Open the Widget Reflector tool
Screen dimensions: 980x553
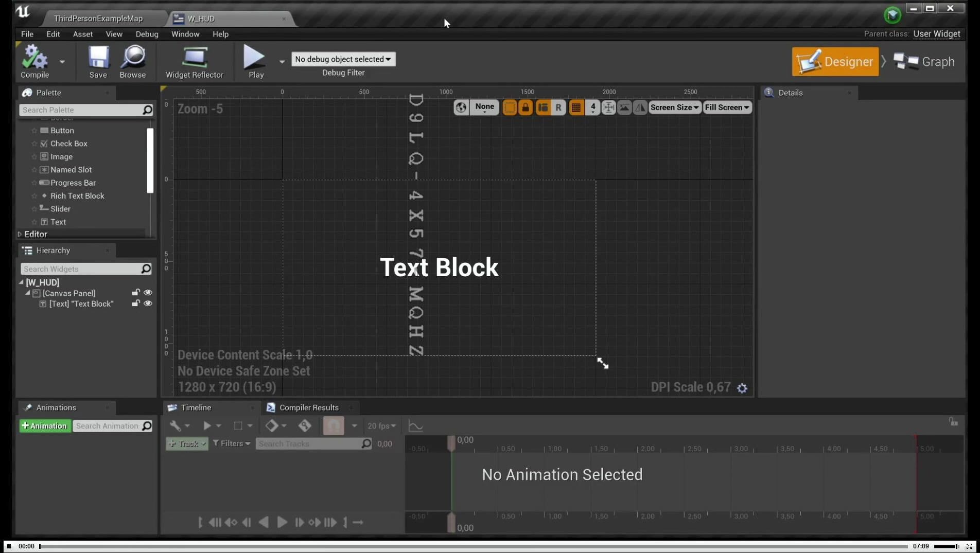194,61
